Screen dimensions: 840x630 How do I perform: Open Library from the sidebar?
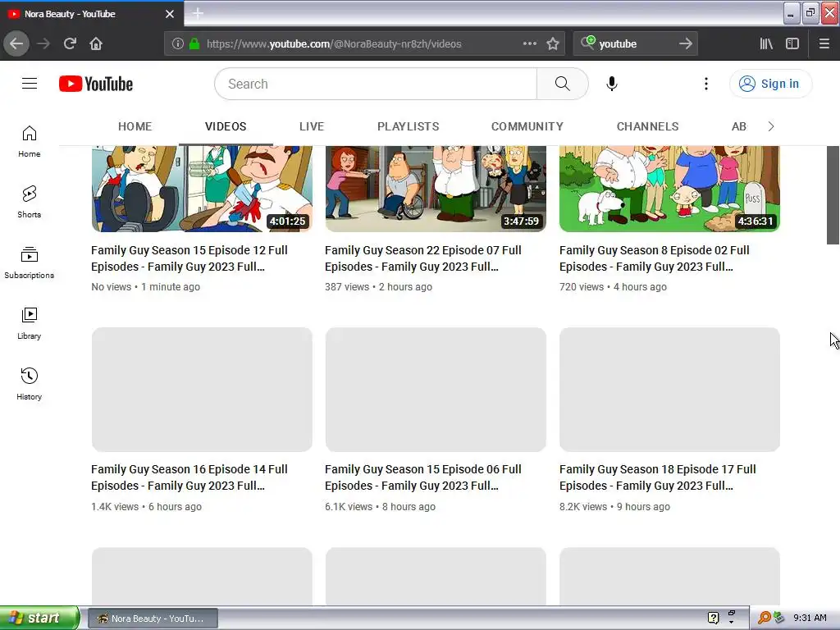(30, 323)
